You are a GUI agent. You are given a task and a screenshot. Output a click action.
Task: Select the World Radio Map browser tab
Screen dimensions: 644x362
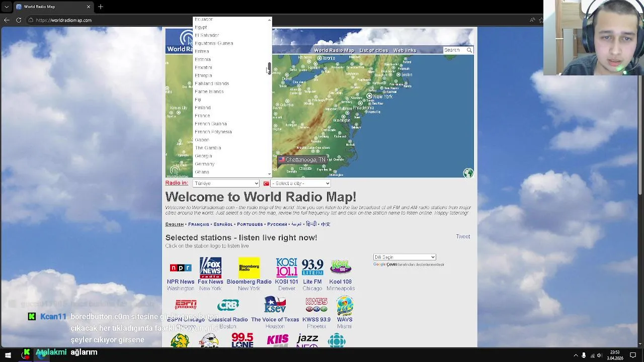tap(53, 7)
